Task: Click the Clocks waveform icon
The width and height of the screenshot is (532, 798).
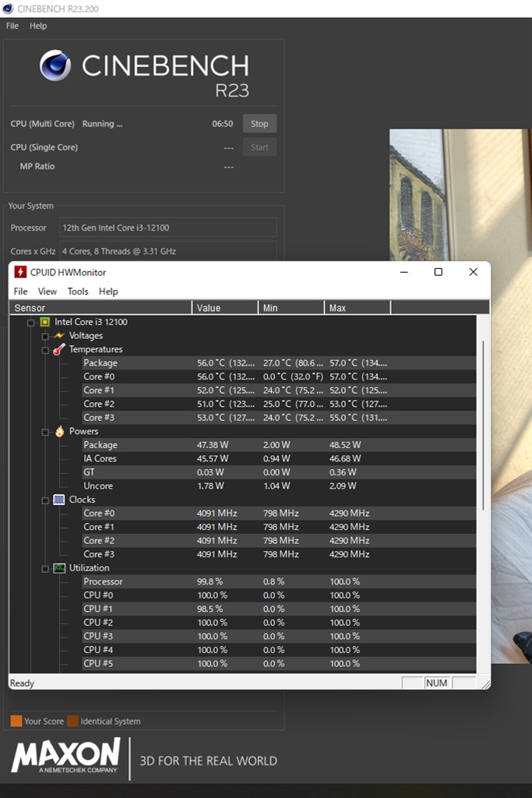Action: (x=59, y=500)
